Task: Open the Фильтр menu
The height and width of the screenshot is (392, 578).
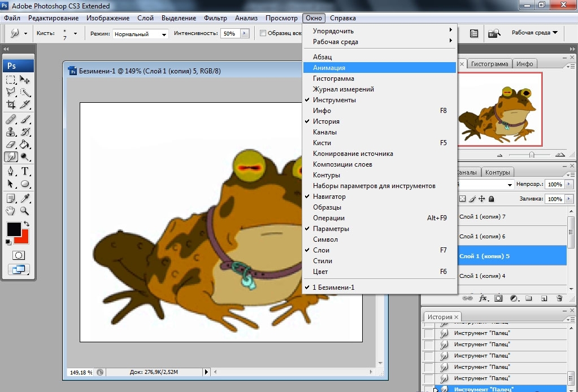Action: point(215,18)
